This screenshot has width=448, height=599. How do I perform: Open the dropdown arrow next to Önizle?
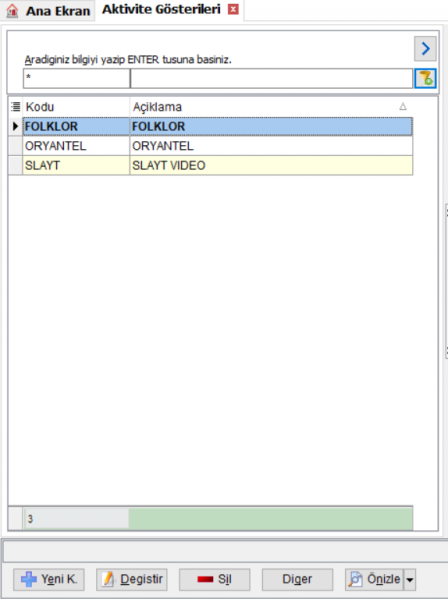click(x=410, y=580)
